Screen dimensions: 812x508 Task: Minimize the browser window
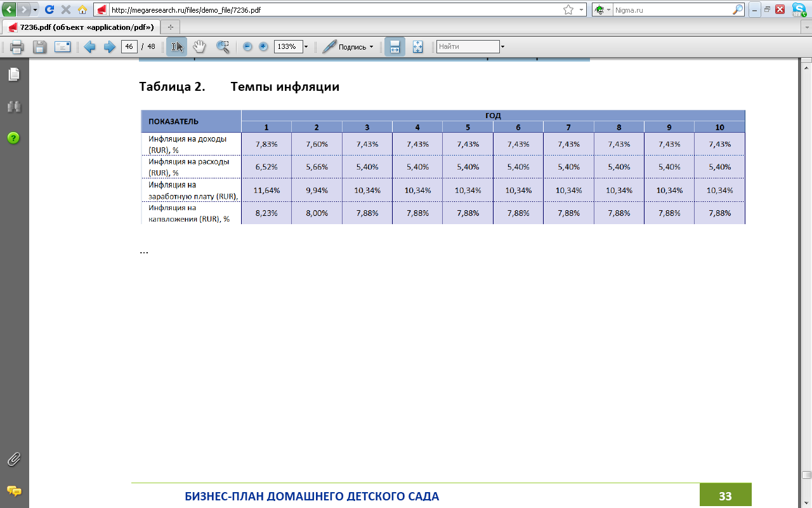point(754,10)
